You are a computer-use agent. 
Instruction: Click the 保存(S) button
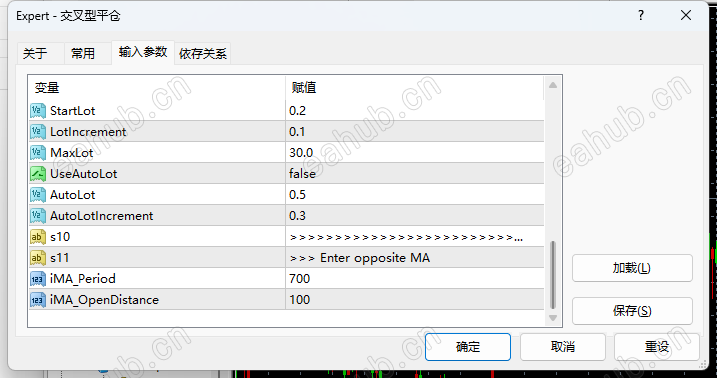[632, 311]
